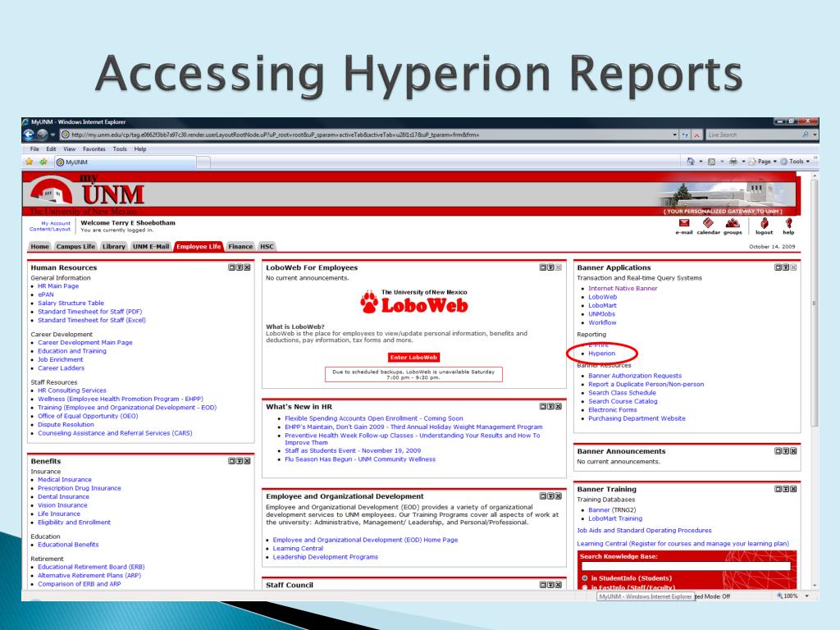The image size is (840, 630).
Task: Open the Tools dropdown in the command bar
Action: [795, 162]
